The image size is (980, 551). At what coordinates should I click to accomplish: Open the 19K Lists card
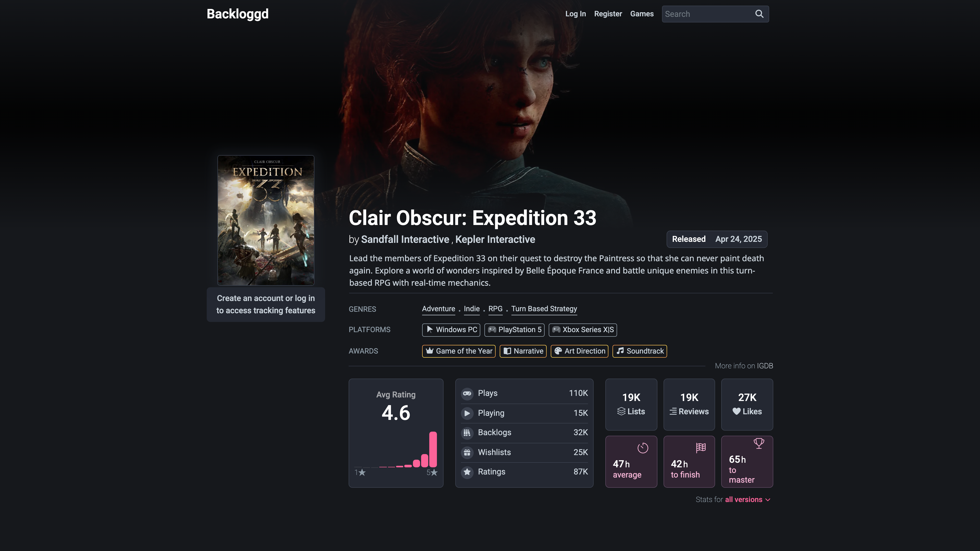point(631,404)
